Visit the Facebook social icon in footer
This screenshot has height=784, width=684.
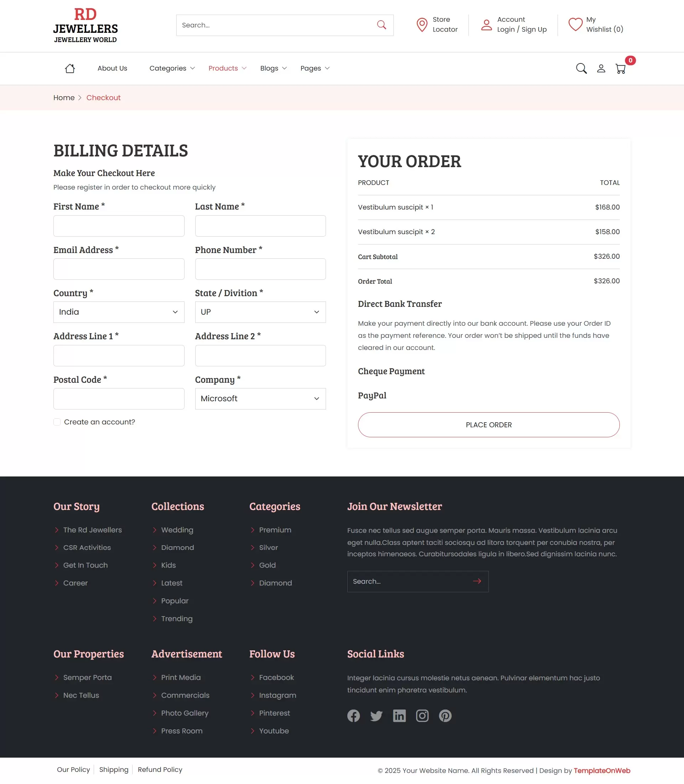click(x=353, y=716)
